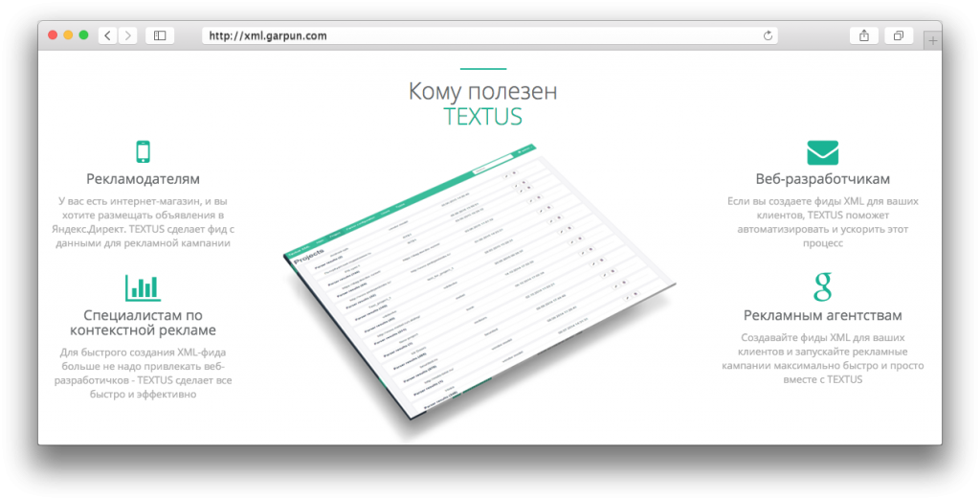Click the Кому полезен heading

(x=482, y=91)
